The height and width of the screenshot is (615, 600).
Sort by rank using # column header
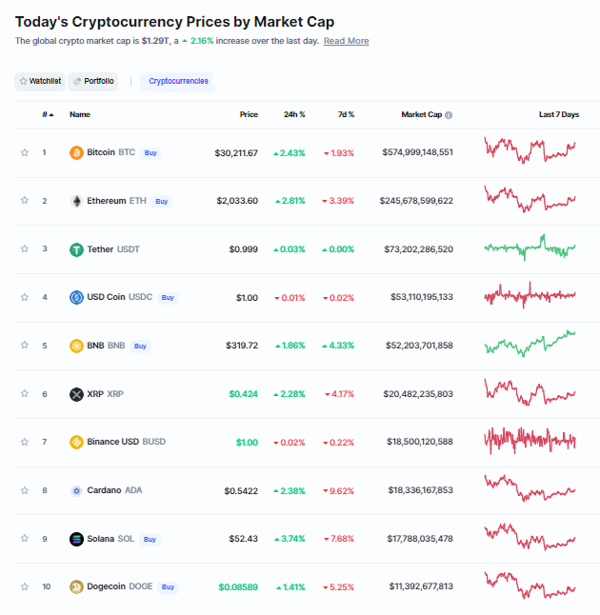click(48, 115)
